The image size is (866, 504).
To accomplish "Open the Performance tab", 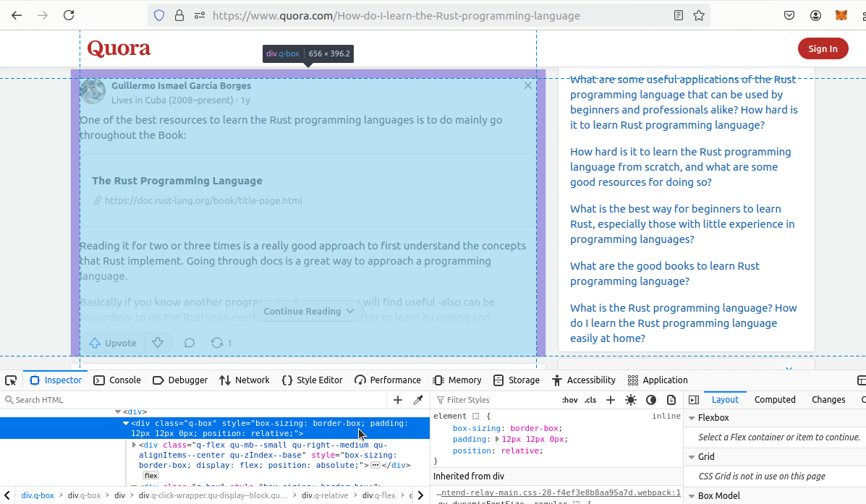I will click(388, 380).
